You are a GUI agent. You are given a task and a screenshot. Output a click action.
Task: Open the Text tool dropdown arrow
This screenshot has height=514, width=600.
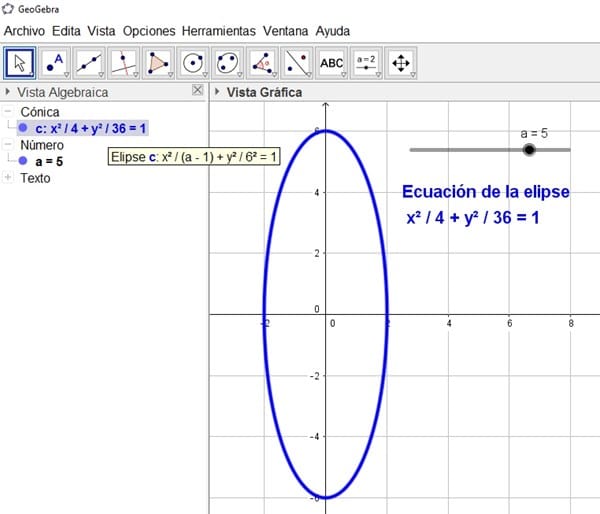(344, 75)
